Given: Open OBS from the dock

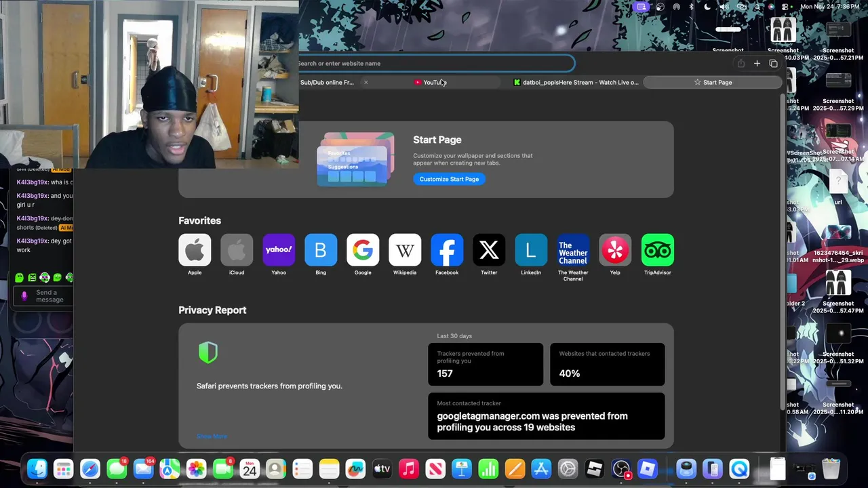Looking at the screenshot, I should click(x=621, y=468).
